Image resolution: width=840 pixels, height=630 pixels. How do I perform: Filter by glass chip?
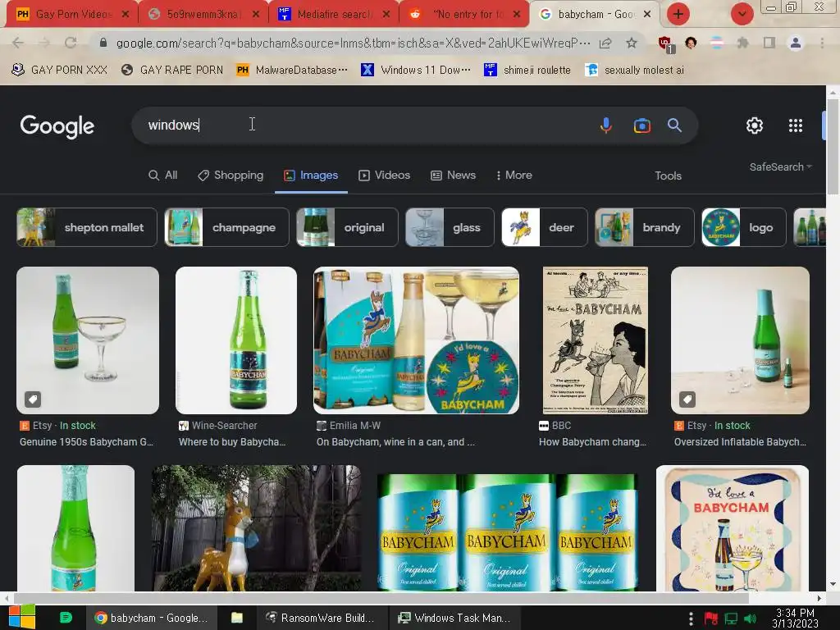[450, 227]
